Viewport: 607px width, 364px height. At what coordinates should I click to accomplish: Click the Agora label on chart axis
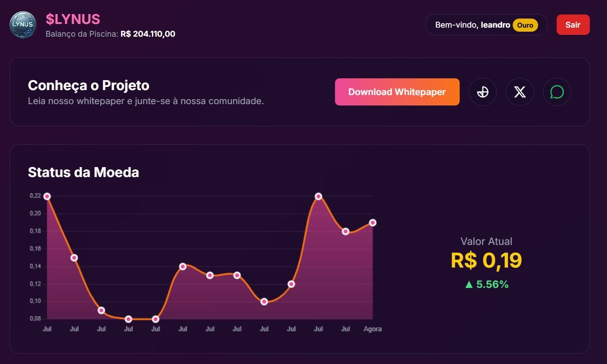[x=373, y=329]
